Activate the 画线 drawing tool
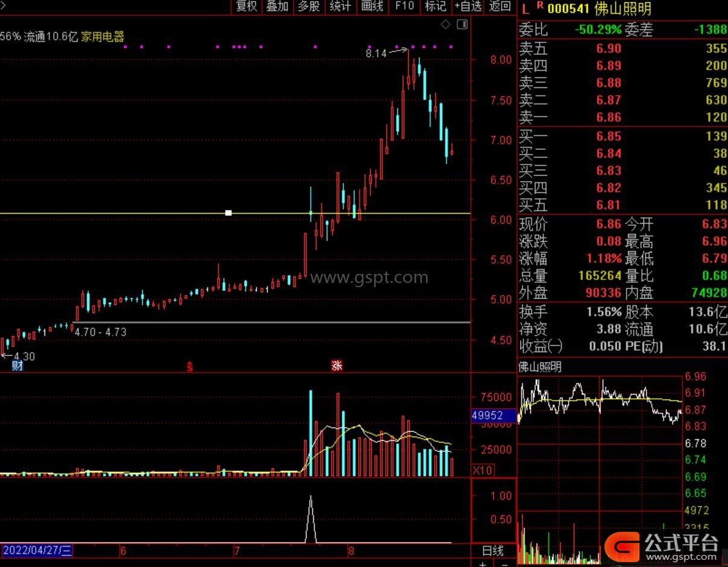 tap(372, 7)
